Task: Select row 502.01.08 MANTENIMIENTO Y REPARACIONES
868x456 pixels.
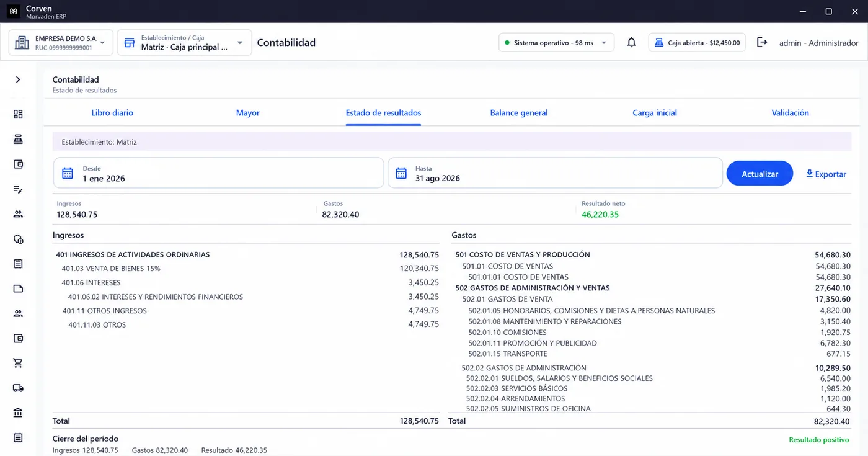Action: click(651, 321)
